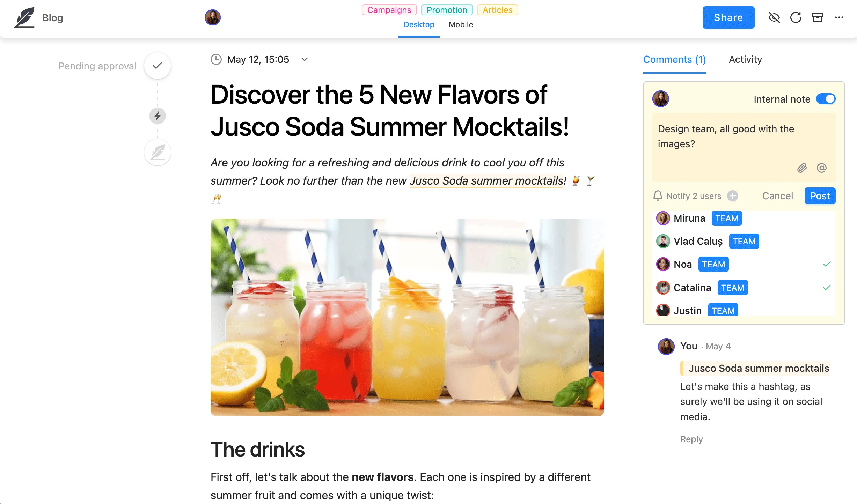Switch to the Activity tab
The width and height of the screenshot is (857, 504).
(745, 59)
